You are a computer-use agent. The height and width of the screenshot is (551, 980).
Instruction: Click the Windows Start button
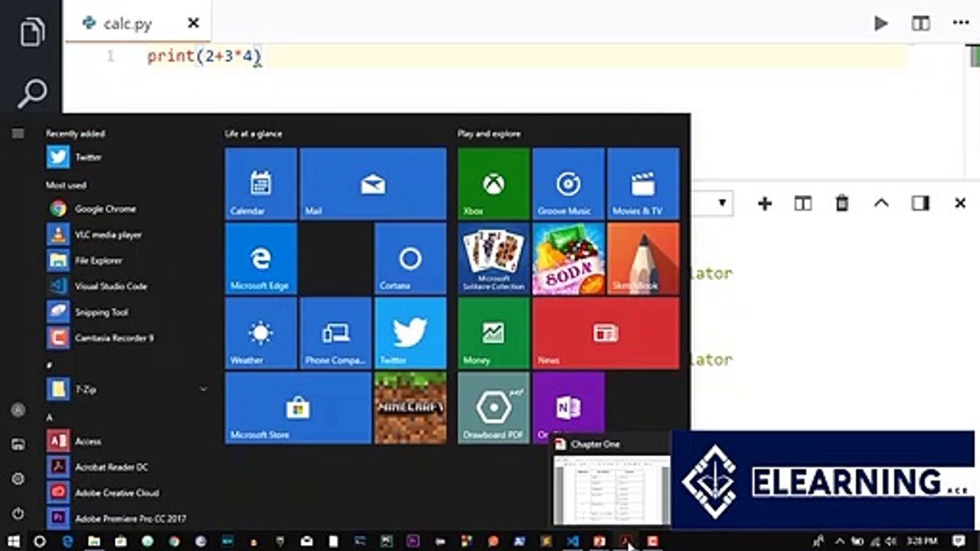14,541
